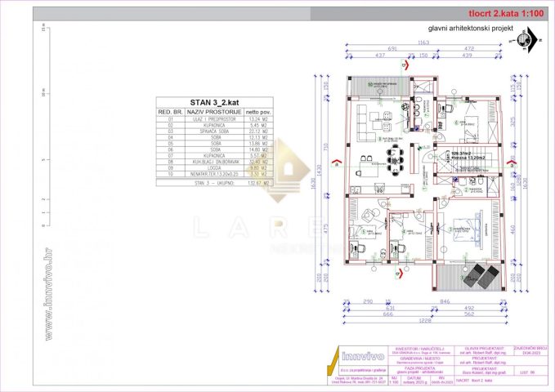Click the '460' right vertical dimension
The width and height of the screenshot is (555, 392).
[x=513, y=229]
